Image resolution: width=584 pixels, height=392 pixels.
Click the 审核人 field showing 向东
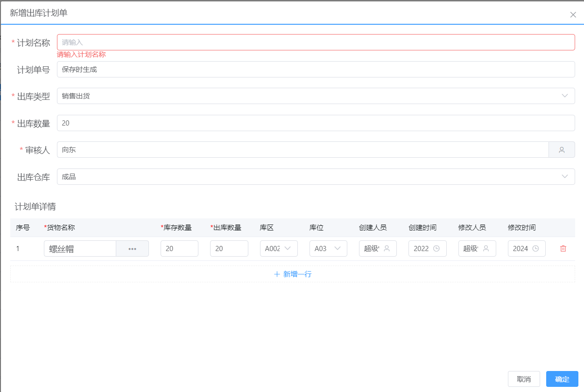pos(303,150)
